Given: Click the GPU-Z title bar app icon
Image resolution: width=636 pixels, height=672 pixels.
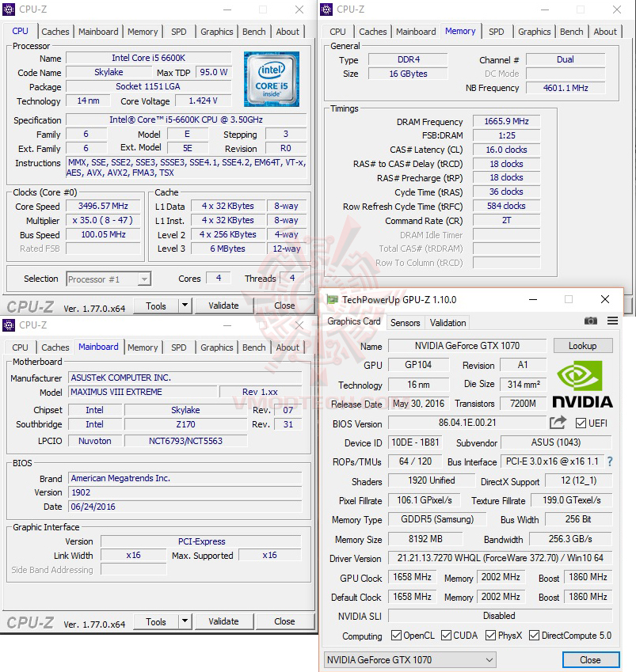Looking at the screenshot, I should pos(332,299).
